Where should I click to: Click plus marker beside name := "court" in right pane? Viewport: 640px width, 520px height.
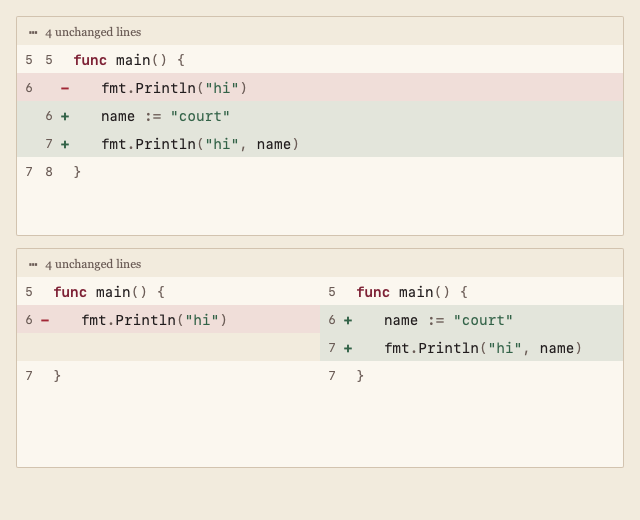[348, 320]
